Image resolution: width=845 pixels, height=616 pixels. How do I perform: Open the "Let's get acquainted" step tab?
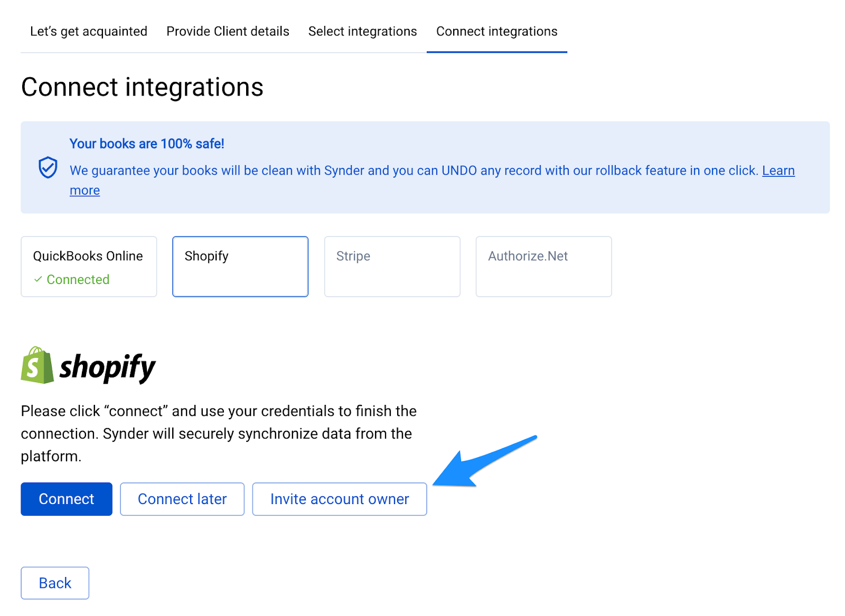point(89,32)
